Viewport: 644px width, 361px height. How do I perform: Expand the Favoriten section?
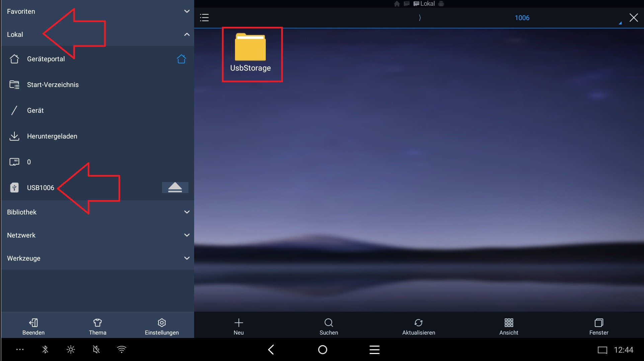(x=97, y=11)
